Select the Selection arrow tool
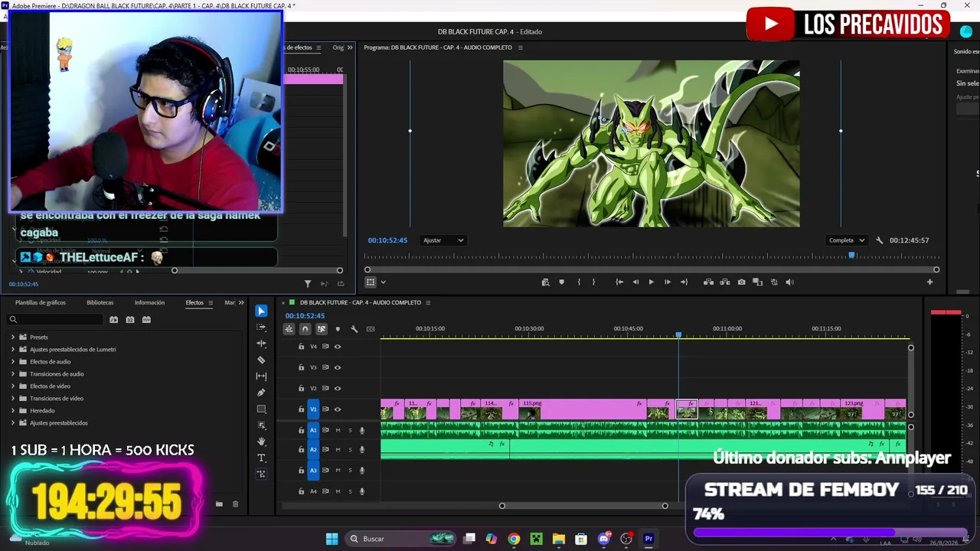Screen dimensions: 980x551 tap(261, 311)
